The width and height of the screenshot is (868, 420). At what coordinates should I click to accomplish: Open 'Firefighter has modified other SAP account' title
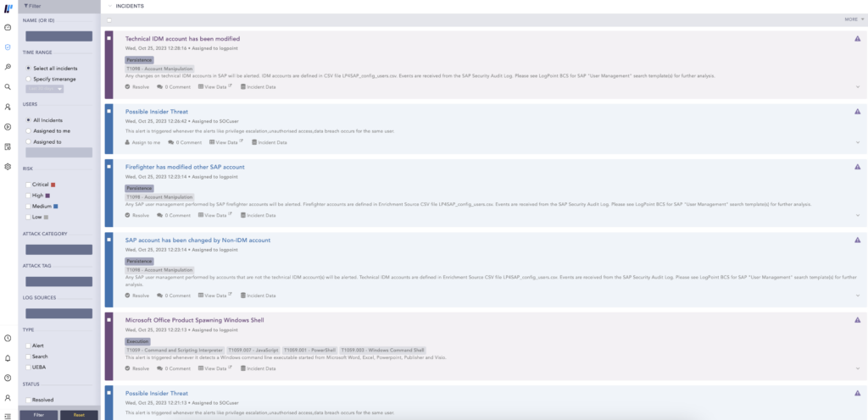(x=185, y=167)
